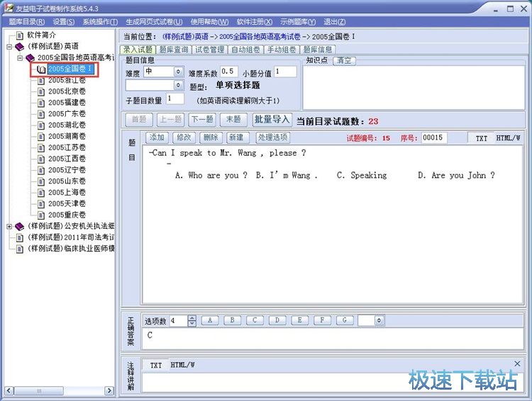Click the 子题目数量 input field
This screenshot has height=401, width=532.
175,99
